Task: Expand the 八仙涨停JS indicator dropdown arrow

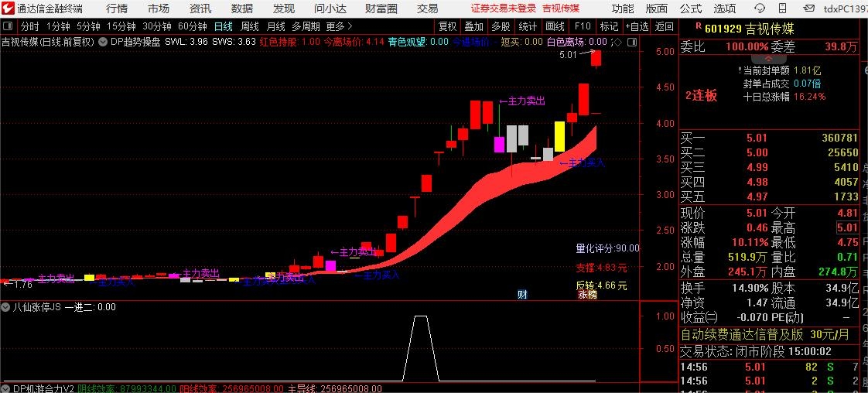Action: (x=7, y=306)
